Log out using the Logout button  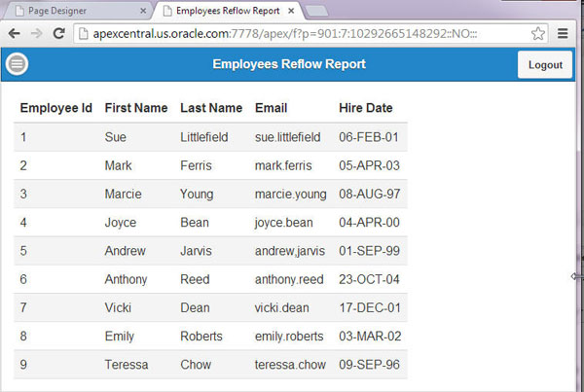[x=545, y=65]
